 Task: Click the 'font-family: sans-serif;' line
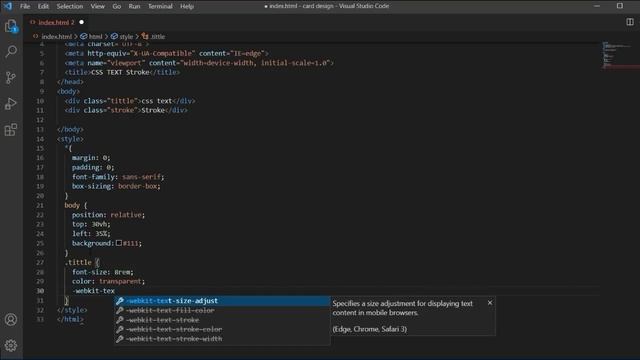(118, 177)
